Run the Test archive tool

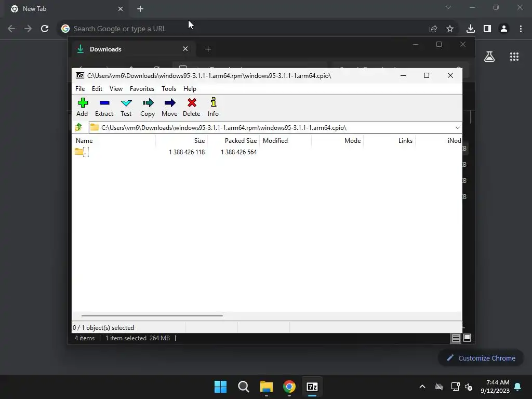[x=126, y=107]
